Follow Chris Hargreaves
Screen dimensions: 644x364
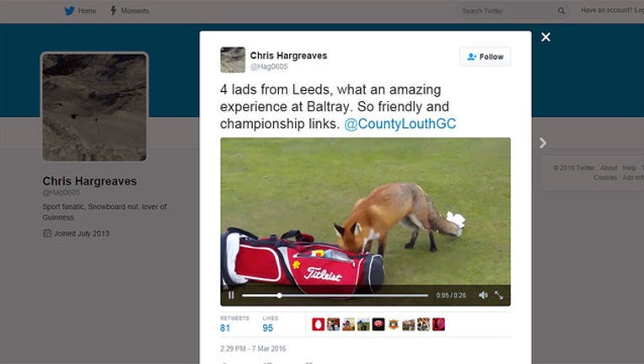485,56
